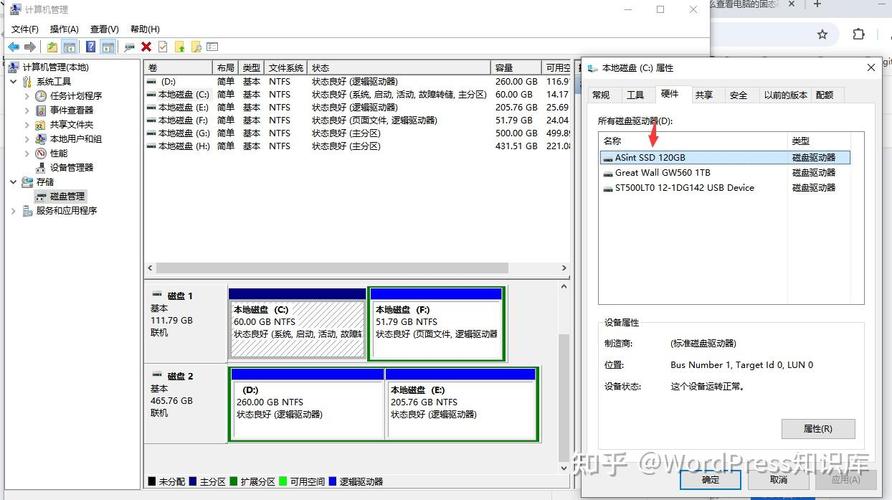This screenshot has width=892, height=500.
Task: Switch to the 工具 tab
Action: click(x=635, y=95)
